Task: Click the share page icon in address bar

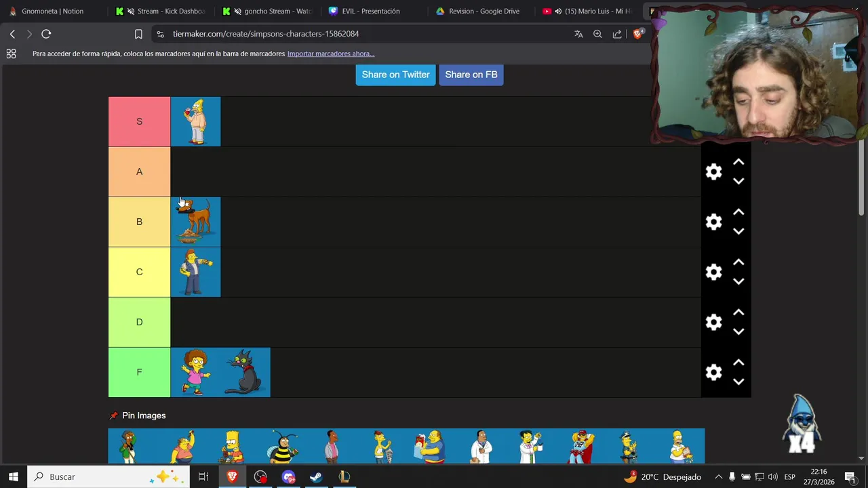Action: (617, 34)
